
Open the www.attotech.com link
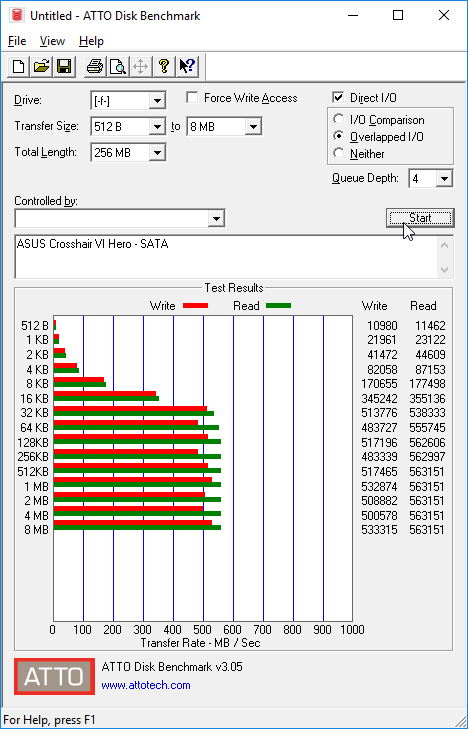pyautogui.click(x=146, y=685)
